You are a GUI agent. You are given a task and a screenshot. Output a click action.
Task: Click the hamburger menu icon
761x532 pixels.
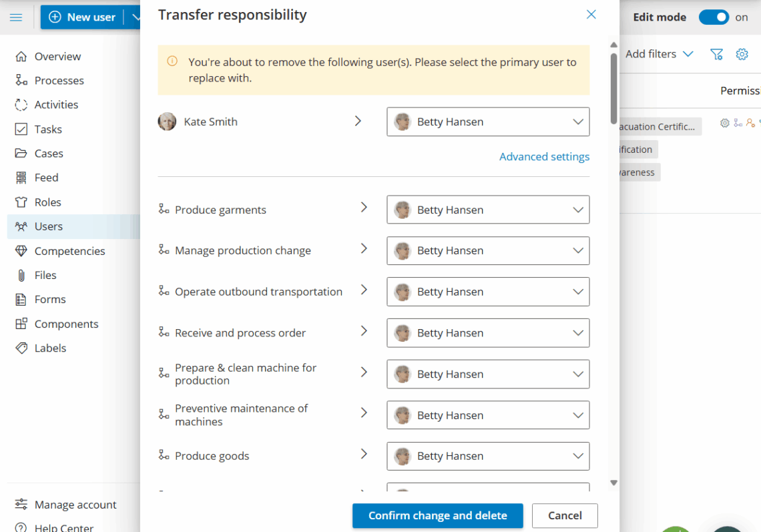(x=16, y=17)
